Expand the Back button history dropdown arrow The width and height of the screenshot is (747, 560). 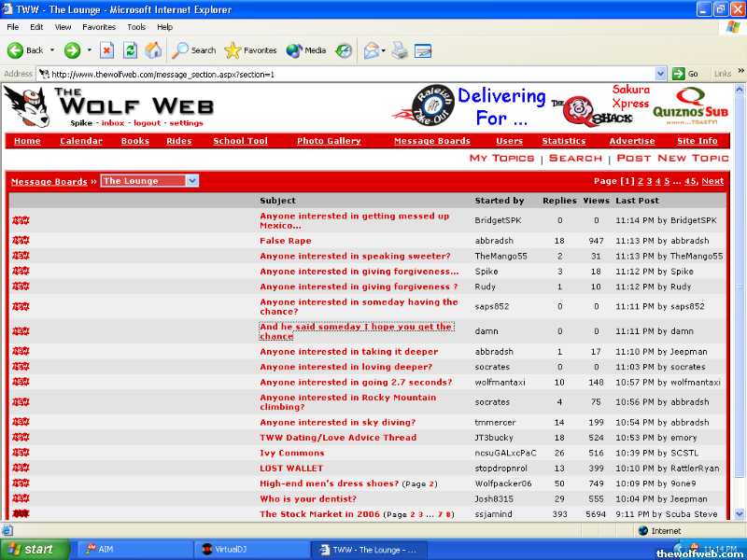[x=52, y=50]
